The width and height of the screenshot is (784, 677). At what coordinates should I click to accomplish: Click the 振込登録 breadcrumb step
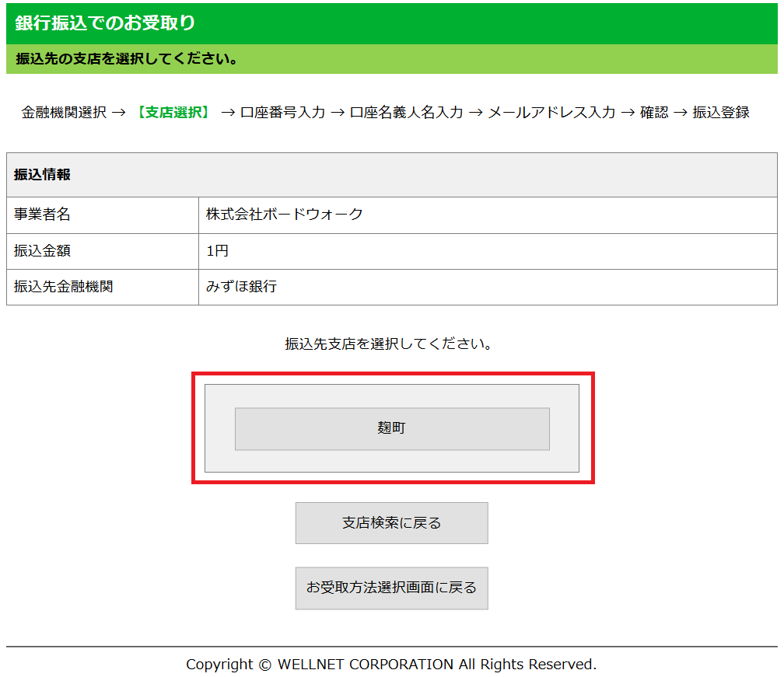[721, 113]
